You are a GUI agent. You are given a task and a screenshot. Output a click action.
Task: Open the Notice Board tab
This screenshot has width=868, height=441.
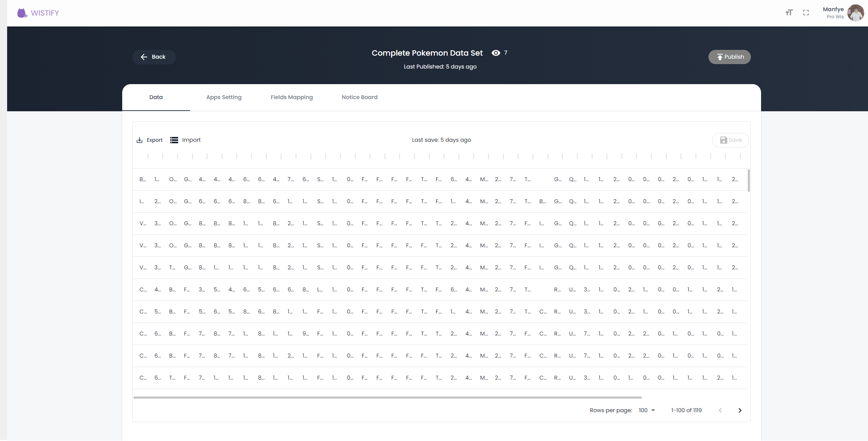tap(359, 97)
